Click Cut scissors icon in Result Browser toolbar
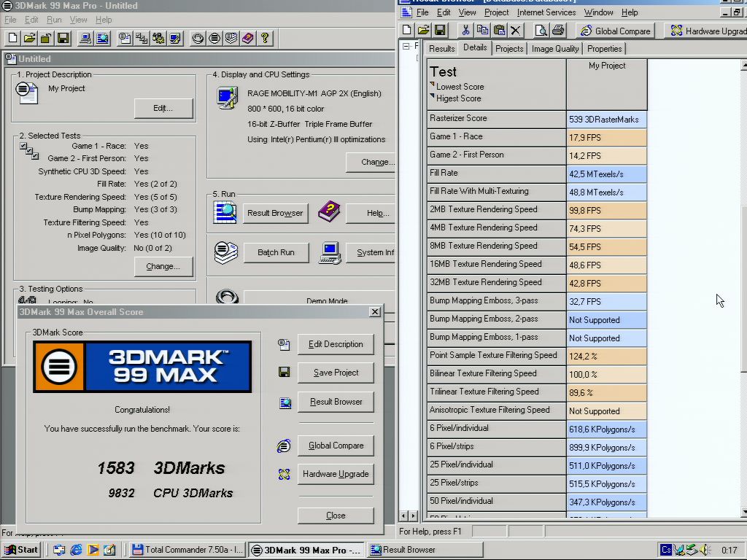This screenshot has height=560, width=747. tap(465, 31)
